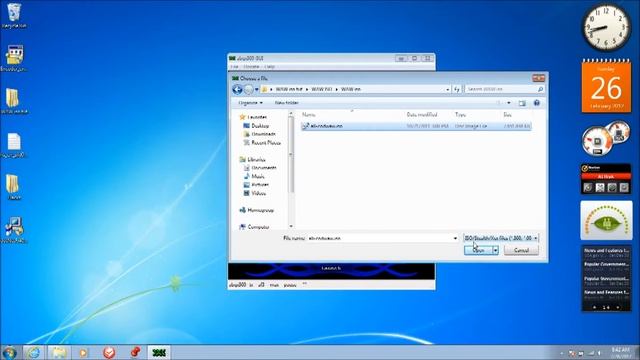Click the folder icon in the address bar
Screen dimensions: 640x360
(x=264, y=89)
